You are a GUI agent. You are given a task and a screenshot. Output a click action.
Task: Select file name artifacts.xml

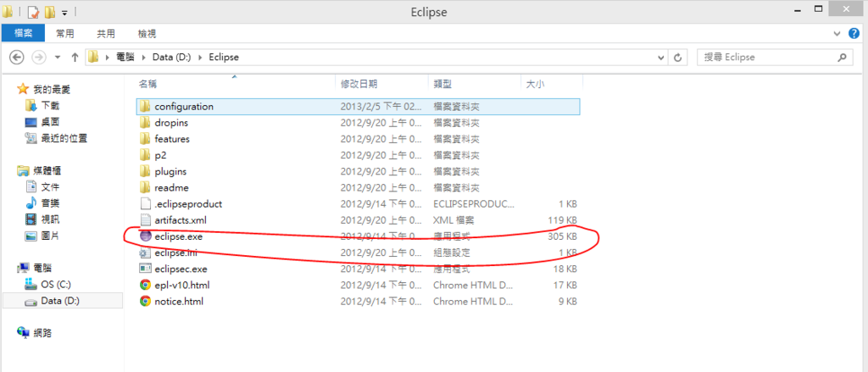pos(181,219)
